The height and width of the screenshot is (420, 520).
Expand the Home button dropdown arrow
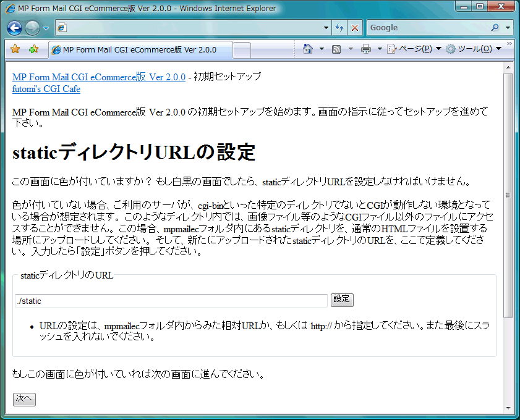click(x=322, y=49)
